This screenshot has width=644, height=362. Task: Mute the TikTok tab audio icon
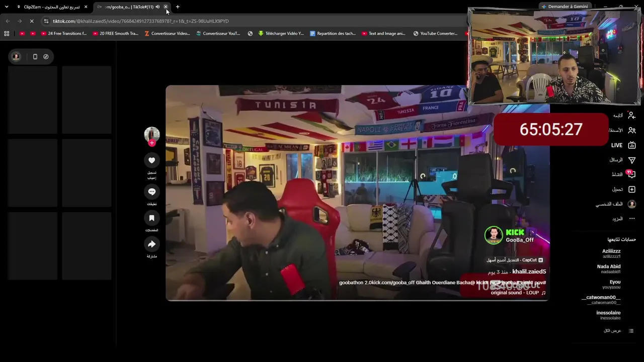(157, 7)
